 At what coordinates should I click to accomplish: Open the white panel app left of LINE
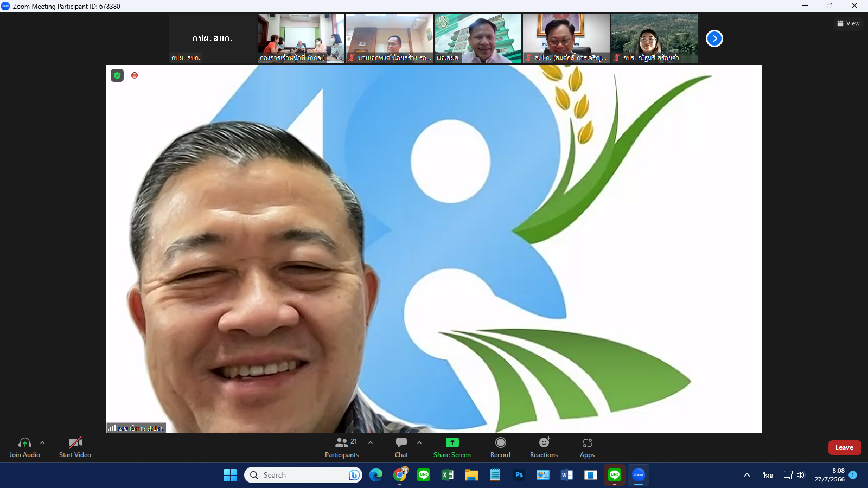[591, 475]
